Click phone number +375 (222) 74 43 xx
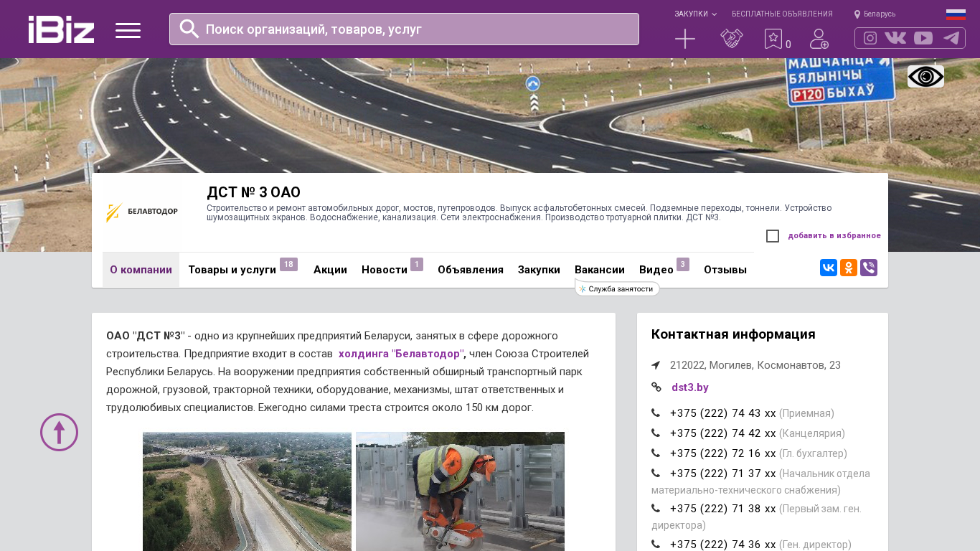 click(722, 413)
